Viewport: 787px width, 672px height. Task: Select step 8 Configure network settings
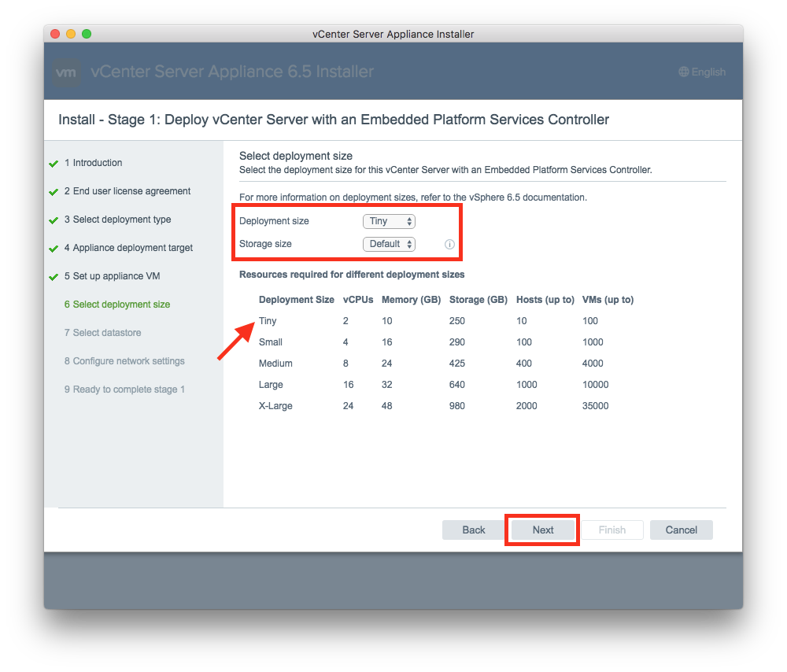(x=124, y=361)
